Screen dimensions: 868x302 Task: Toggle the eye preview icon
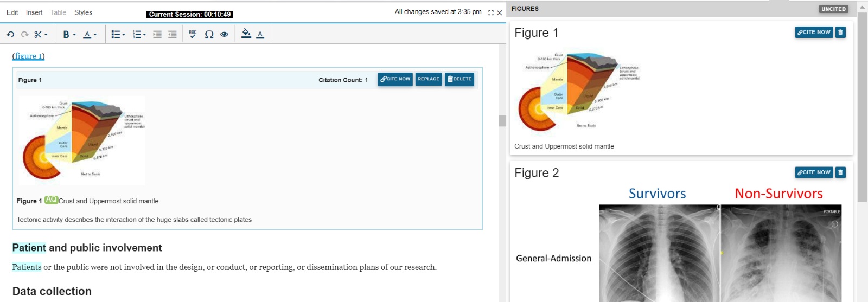224,35
